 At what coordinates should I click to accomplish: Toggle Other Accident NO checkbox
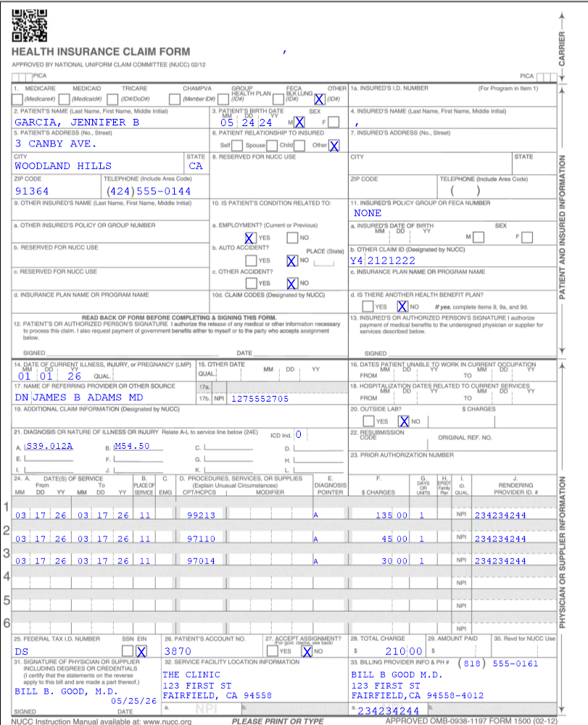(x=292, y=283)
